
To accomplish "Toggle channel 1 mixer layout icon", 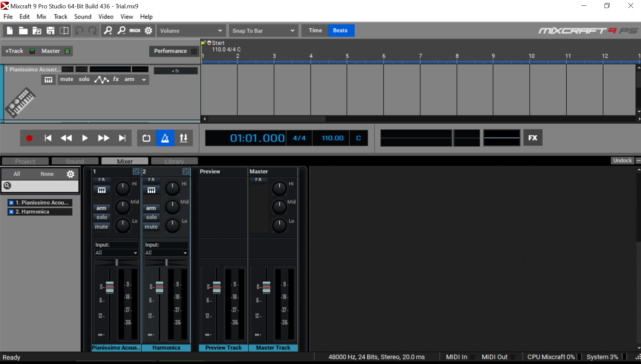I will 136,172.
